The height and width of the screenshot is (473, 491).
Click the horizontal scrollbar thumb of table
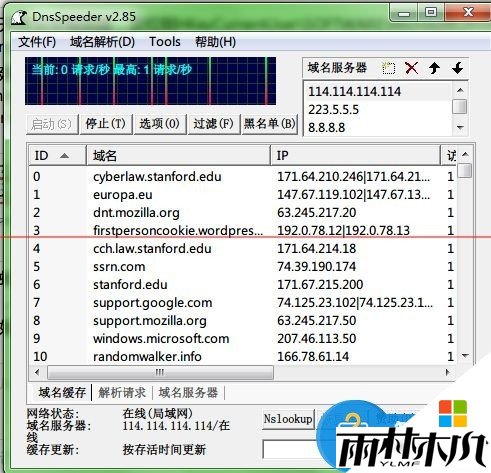pyautogui.click(x=160, y=372)
